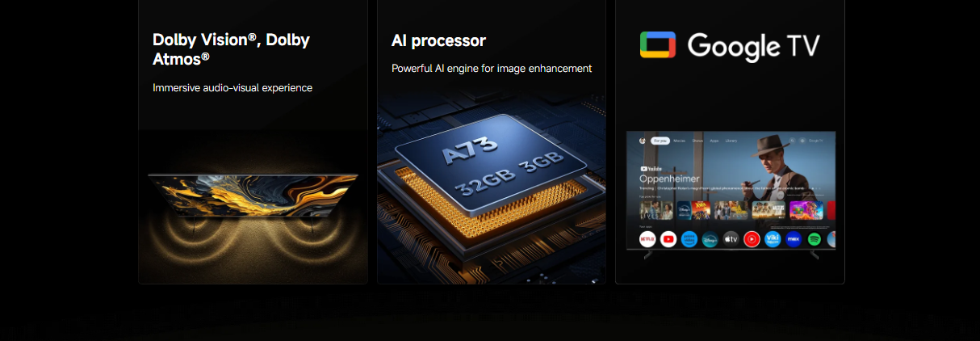The image size is (980, 341).
Task: Click the Google TV colorful logo icon
Action: point(658,45)
